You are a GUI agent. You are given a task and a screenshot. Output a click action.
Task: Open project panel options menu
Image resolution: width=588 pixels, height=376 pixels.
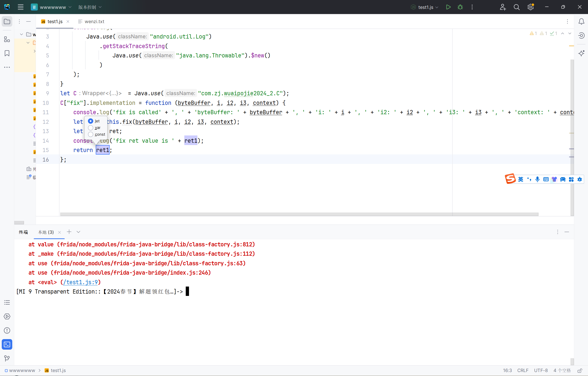tap(19, 21)
